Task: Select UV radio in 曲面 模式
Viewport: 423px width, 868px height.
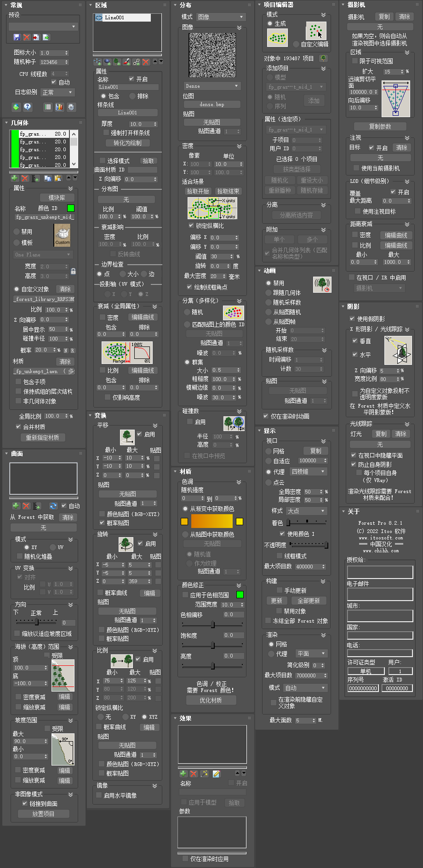Action: tap(53, 547)
